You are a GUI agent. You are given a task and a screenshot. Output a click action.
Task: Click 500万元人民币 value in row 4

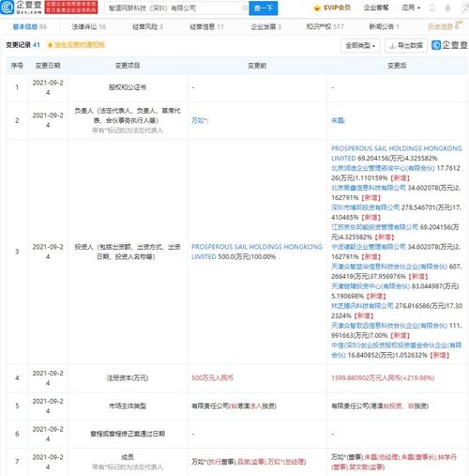pos(212,378)
